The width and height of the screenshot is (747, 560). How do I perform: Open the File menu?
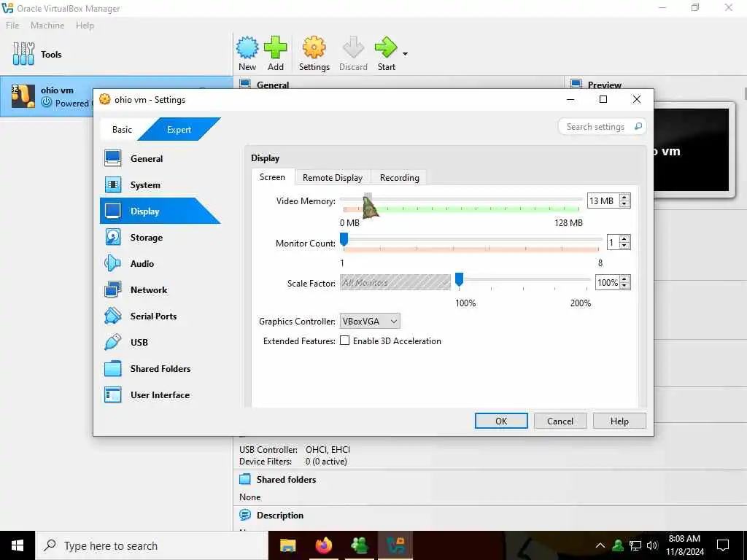pos(13,26)
